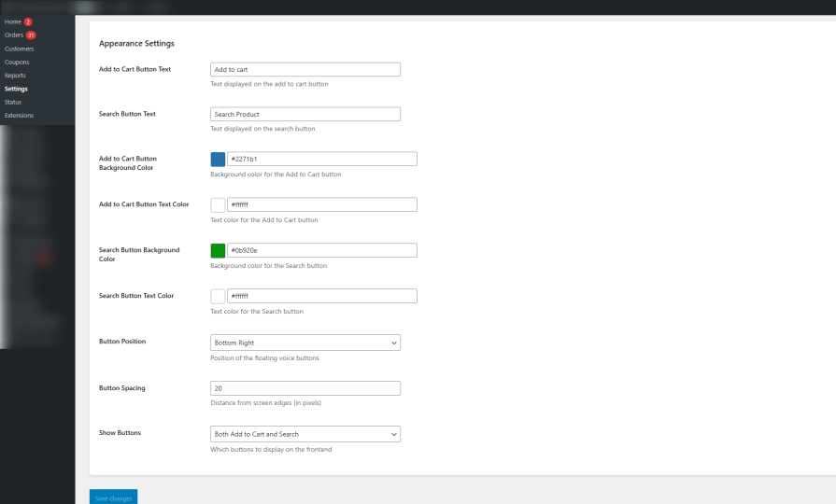This screenshot has width=836, height=504.
Task: Select the Status menu item
Action: pyautogui.click(x=13, y=102)
